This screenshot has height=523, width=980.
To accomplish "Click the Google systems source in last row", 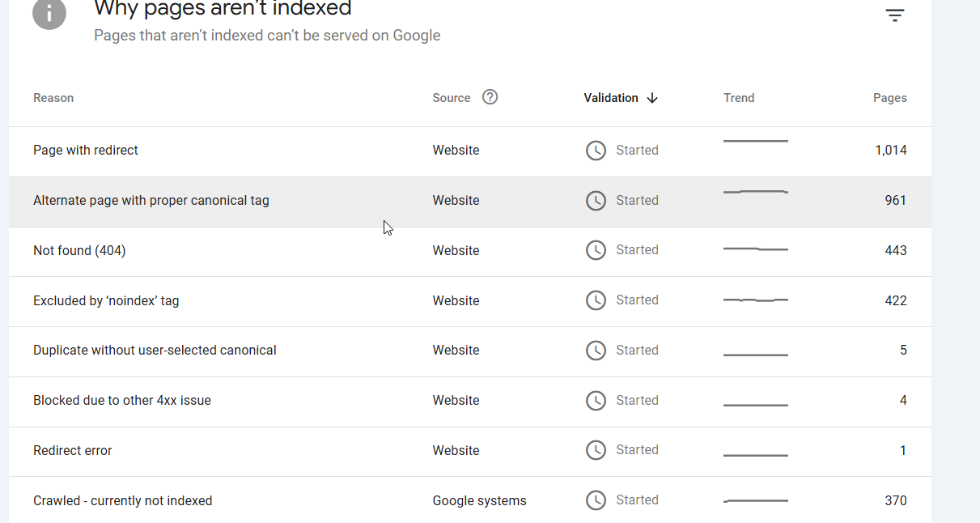I will [479, 501].
